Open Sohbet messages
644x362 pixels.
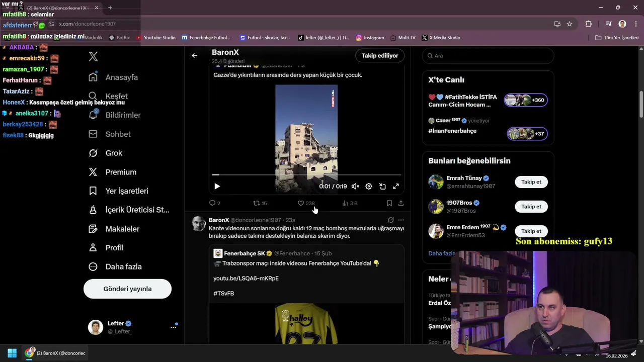[x=110, y=134]
